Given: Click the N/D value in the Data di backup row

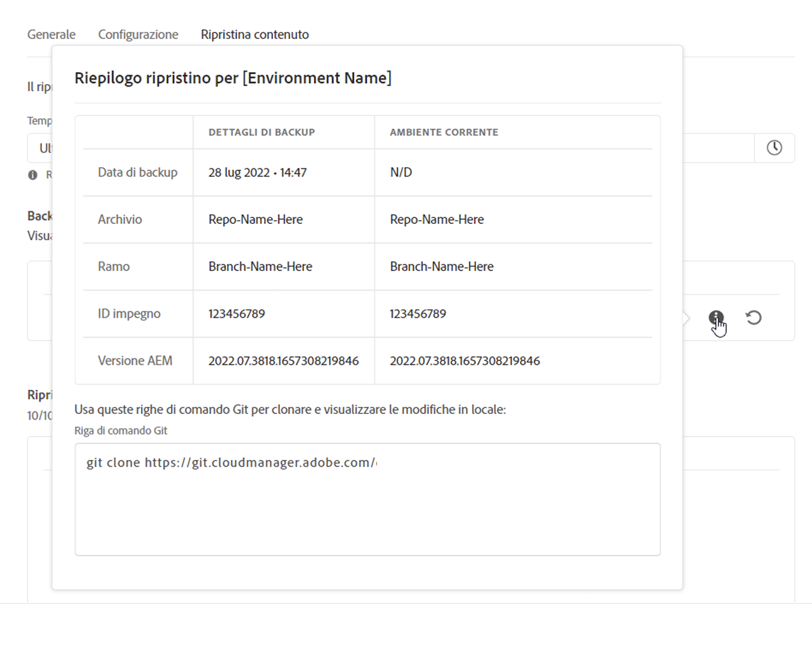Looking at the screenshot, I should 401,172.
